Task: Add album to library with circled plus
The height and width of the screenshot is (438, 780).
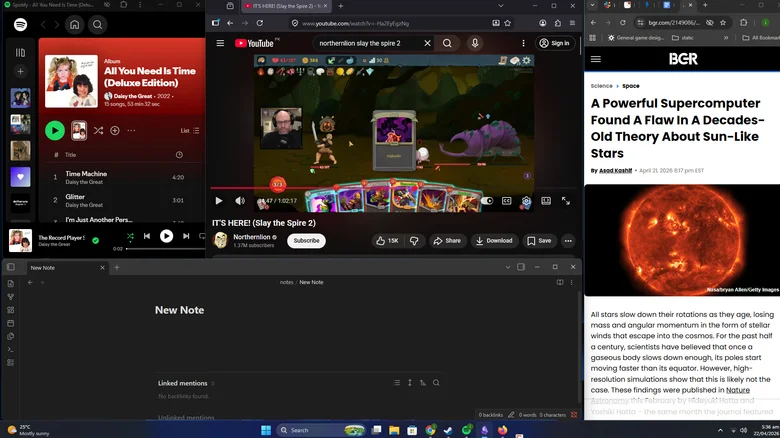Action: 115,130
